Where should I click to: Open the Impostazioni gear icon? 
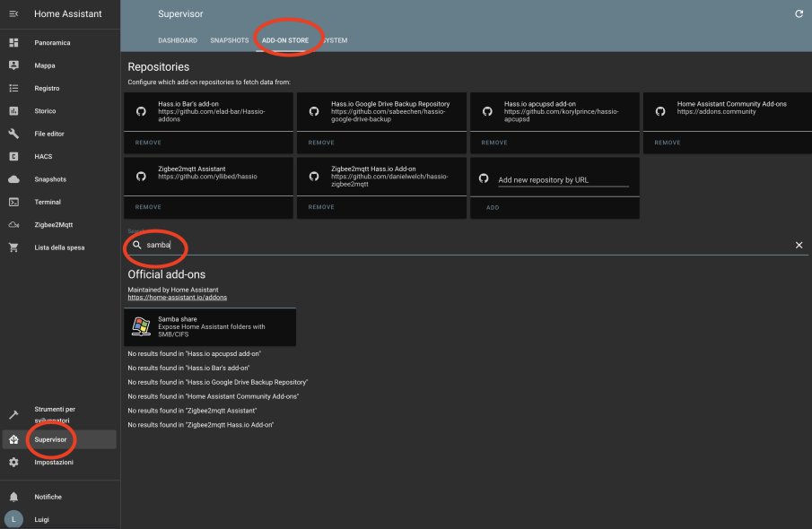(x=14, y=463)
